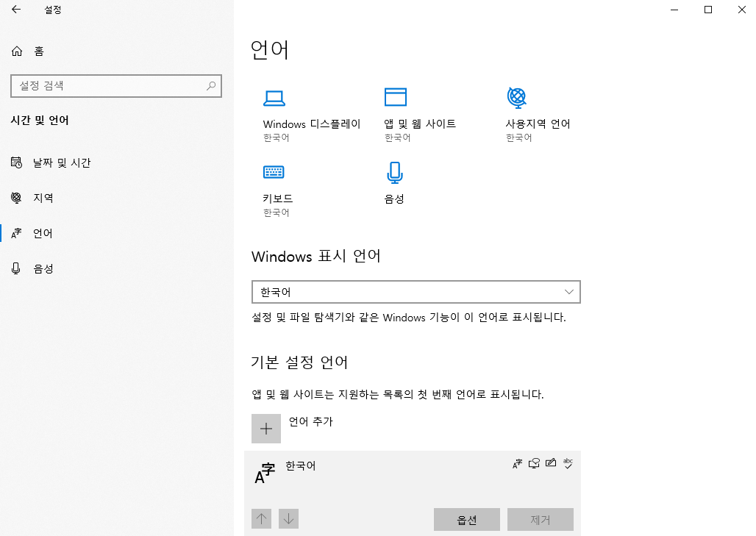
Task: Click spell-check abc icon on 한국어 row
Action: [x=568, y=464]
